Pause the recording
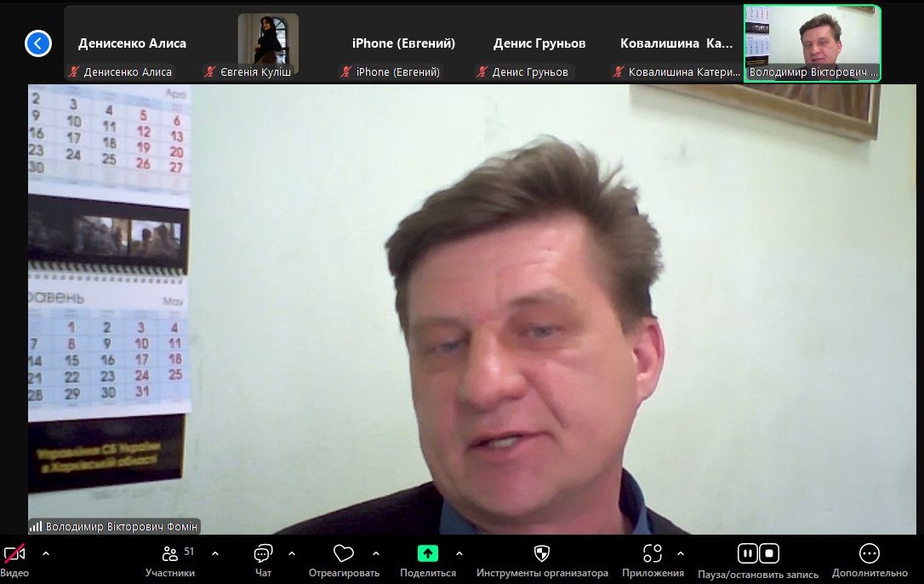 (x=747, y=553)
